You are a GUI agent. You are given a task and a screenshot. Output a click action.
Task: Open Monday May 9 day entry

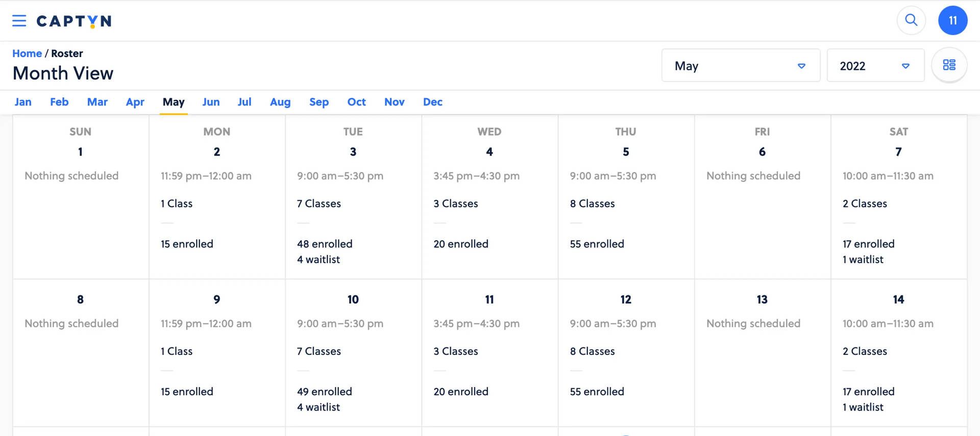coord(217,352)
